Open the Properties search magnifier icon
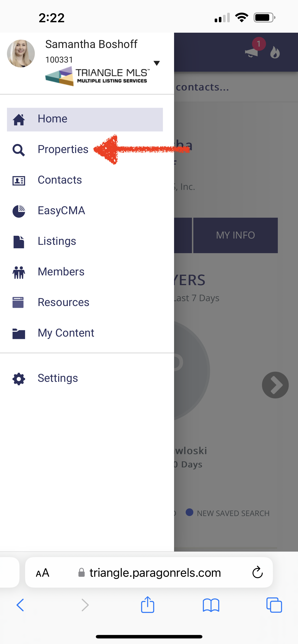298x644 pixels. 19,150
